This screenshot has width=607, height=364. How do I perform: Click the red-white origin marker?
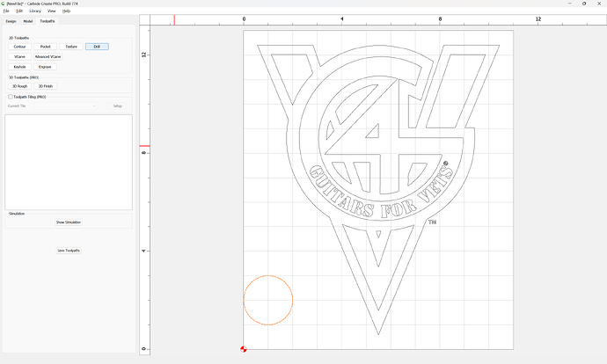244,349
